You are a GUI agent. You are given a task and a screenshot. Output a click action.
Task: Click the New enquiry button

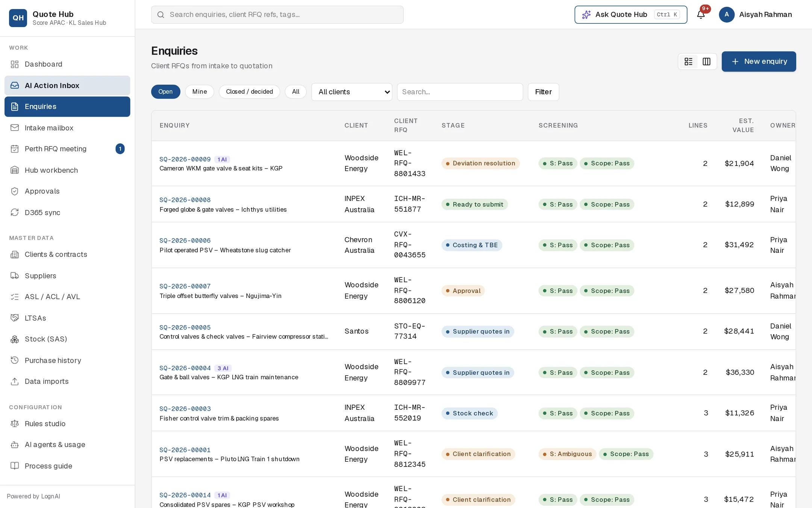pos(759,61)
